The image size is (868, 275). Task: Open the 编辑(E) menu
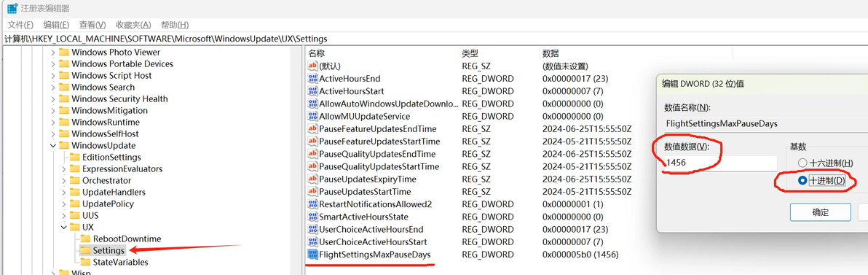coord(57,25)
